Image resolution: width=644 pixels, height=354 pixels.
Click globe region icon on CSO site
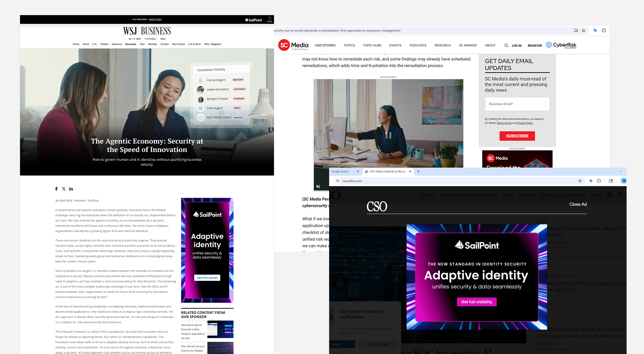[x=609, y=195]
